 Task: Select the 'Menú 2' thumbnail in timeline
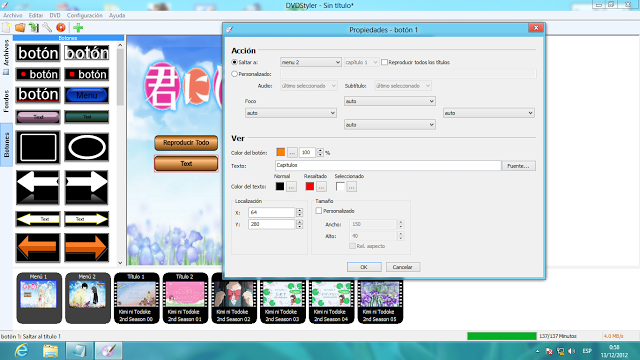[x=88, y=298]
